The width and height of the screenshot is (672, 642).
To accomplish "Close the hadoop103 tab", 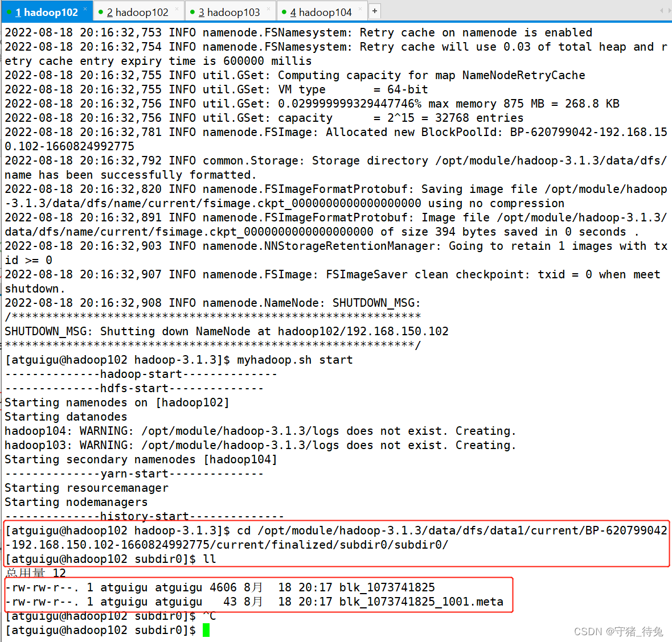I will (268, 8).
